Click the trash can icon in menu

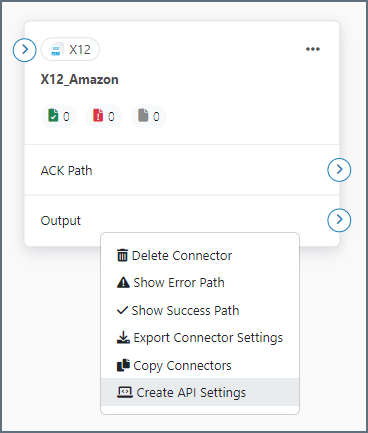pyautogui.click(x=122, y=256)
